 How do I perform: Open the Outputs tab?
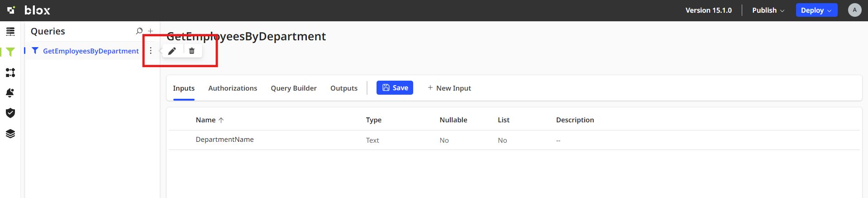coord(344,88)
